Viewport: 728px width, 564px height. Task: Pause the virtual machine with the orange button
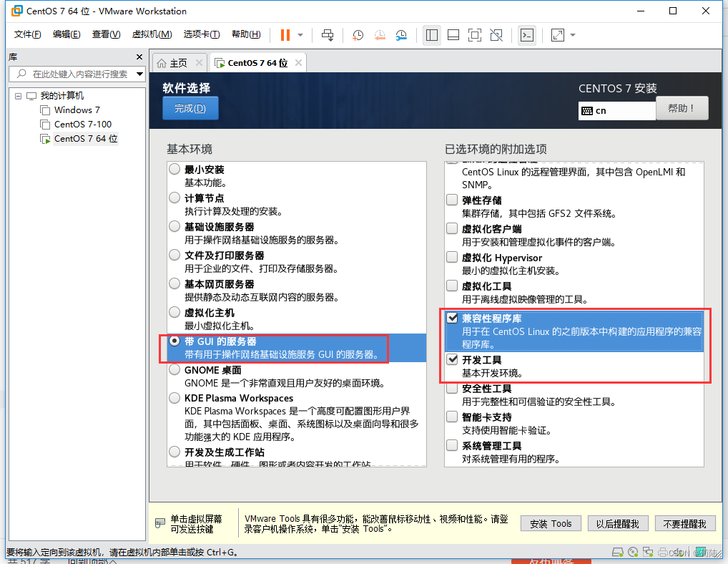point(285,35)
